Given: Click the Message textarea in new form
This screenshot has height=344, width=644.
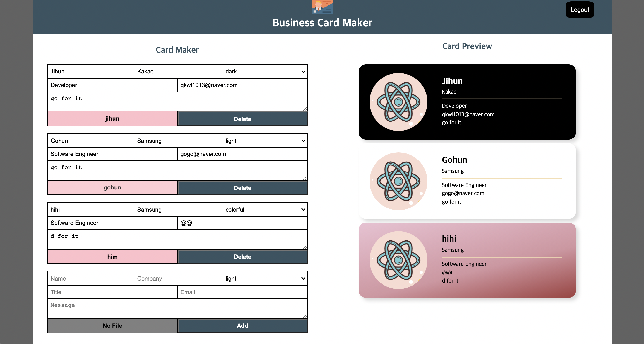Looking at the screenshot, I should (x=177, y=308).
